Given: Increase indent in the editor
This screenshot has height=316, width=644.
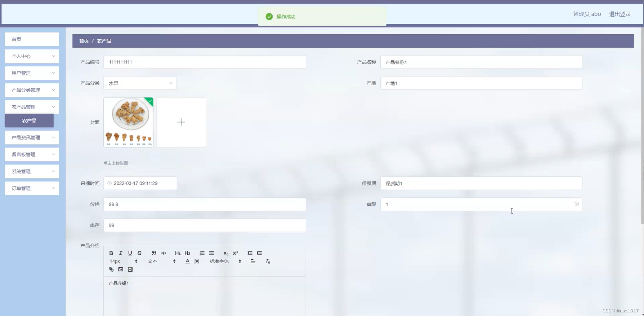Looking at the screenshot, I should [x=259, y=253].
